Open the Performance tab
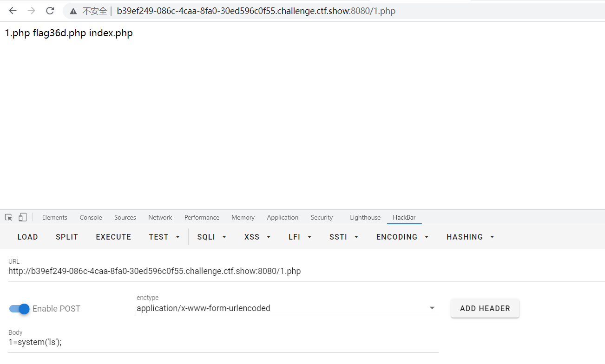605x364 pixels. [x=202, y=217]
